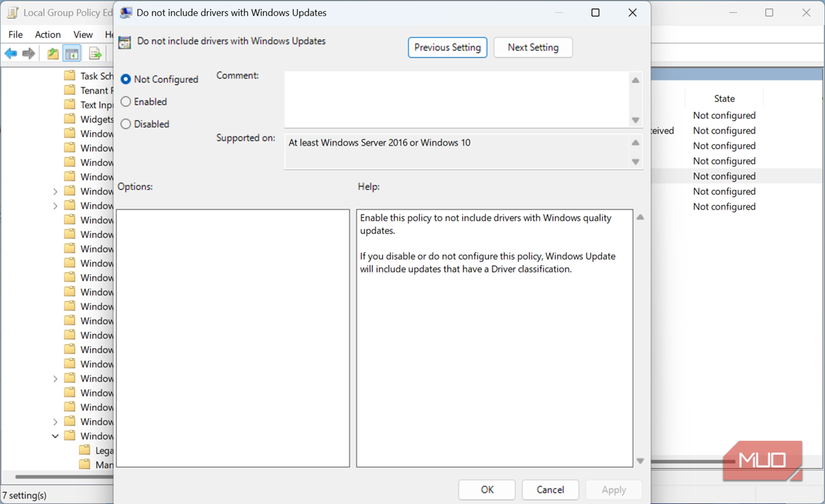Select the highlighted Not configured row in the State column
The image size is (825, 504).
coord(724,176)
